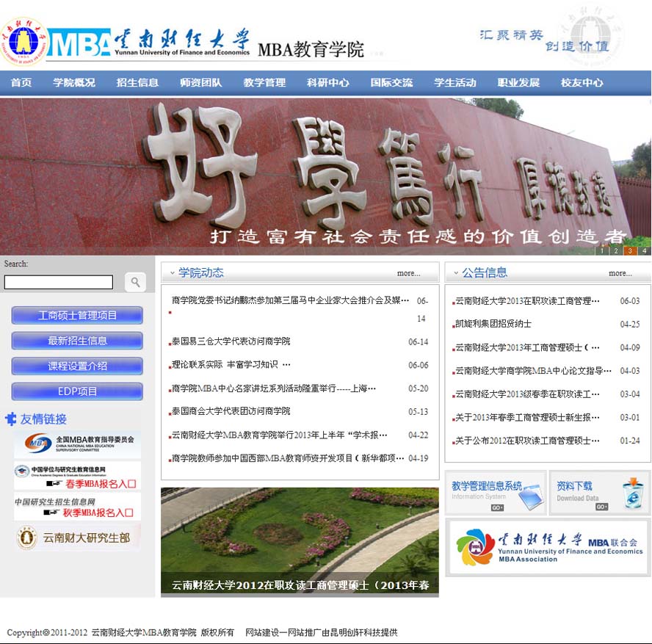Open news 云南财经大学MBA教育学院举行2013年上半年
This screenshot has width=652, height=644.
(x=280, y=435)
